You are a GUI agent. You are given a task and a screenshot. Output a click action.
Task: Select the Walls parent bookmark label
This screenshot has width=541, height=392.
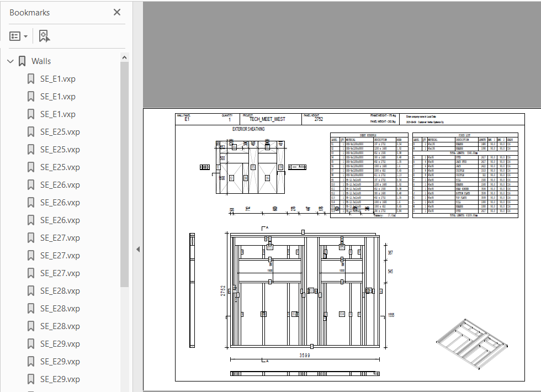(x=41, y=61)
